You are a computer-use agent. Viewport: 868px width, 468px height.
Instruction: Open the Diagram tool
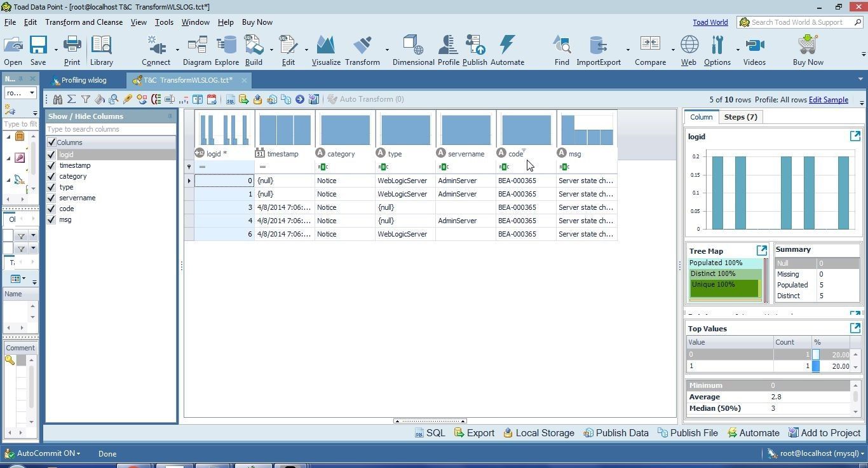point(197,51)
